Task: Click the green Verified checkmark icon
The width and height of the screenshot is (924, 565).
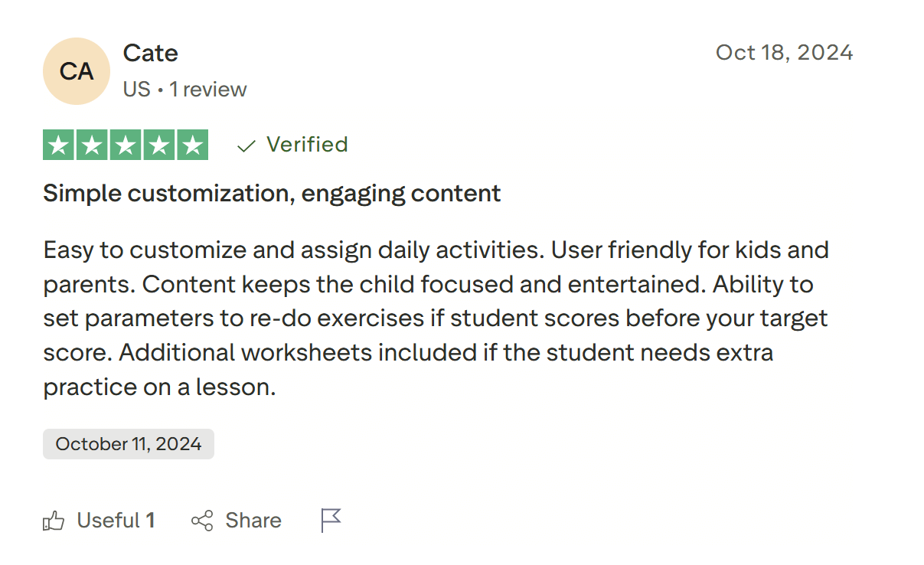Action: [244, 145]
